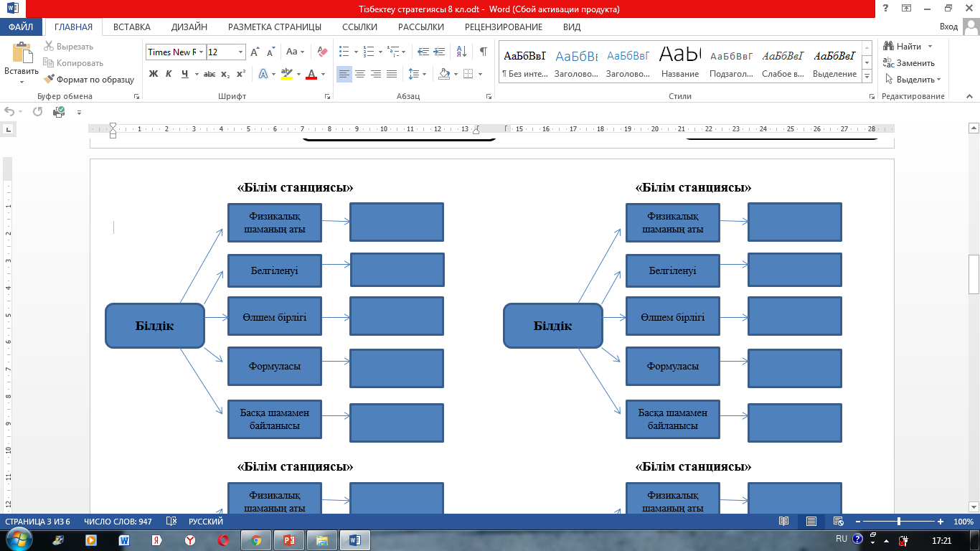Click Replace (Заменить) button
This screenshot has width=980, height=551.
pyautogui.click(x=909, y=63)
